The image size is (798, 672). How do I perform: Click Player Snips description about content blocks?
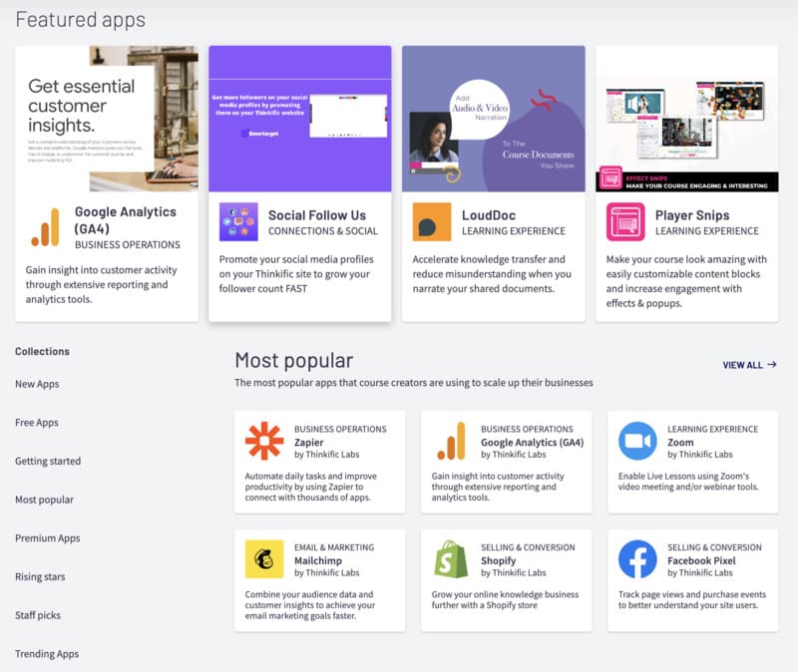[x=686, y=281]
